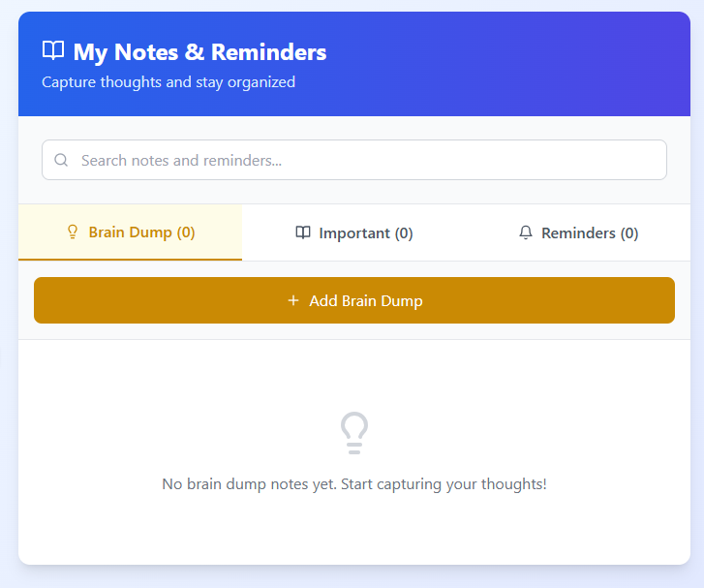Click the 'Capture thoughts and stay organized' subtitle
This screenshot has height=588, width=704.
(x=168, y=82)
